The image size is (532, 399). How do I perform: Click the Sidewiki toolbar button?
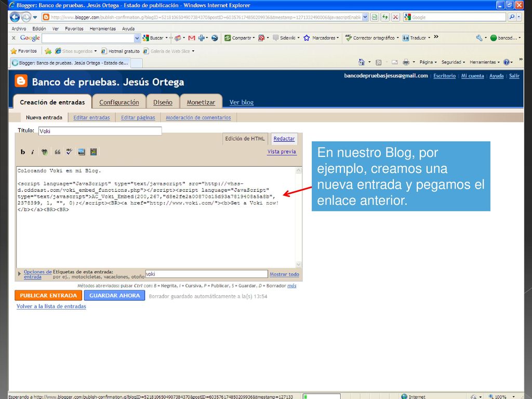286,38
